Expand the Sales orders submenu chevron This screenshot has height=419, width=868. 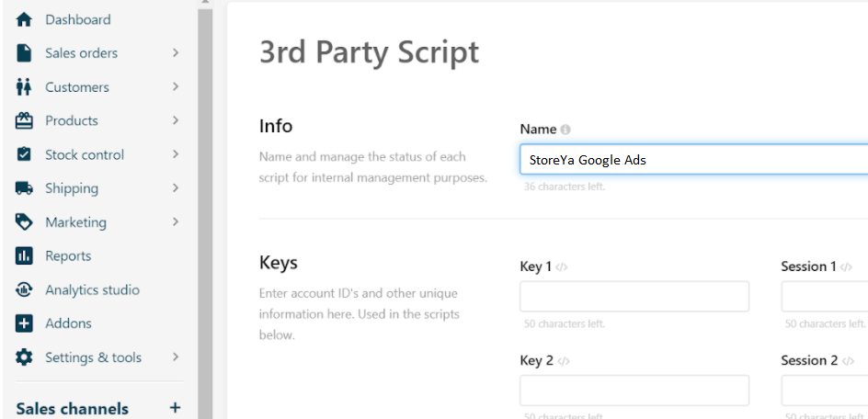click(175, 53)
